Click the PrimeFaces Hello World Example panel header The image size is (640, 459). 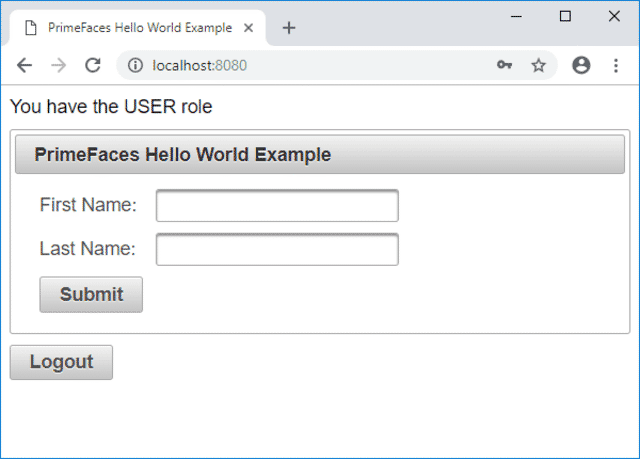(x=320, y=154)
